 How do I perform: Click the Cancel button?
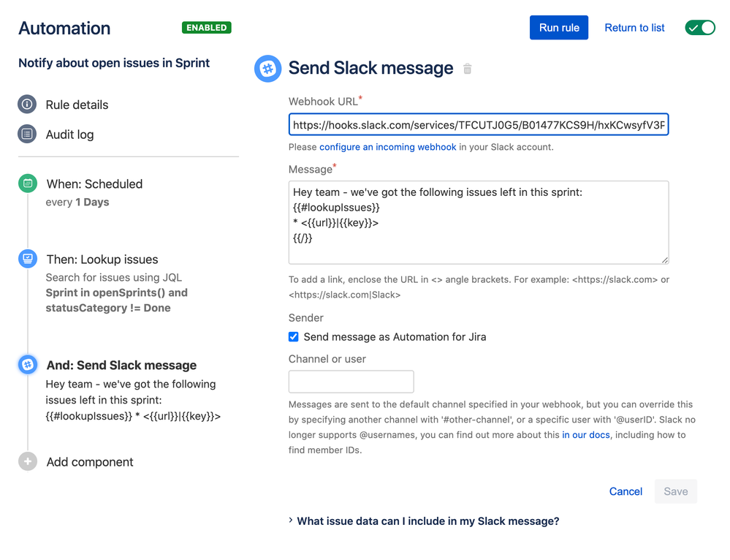point(626,491)
